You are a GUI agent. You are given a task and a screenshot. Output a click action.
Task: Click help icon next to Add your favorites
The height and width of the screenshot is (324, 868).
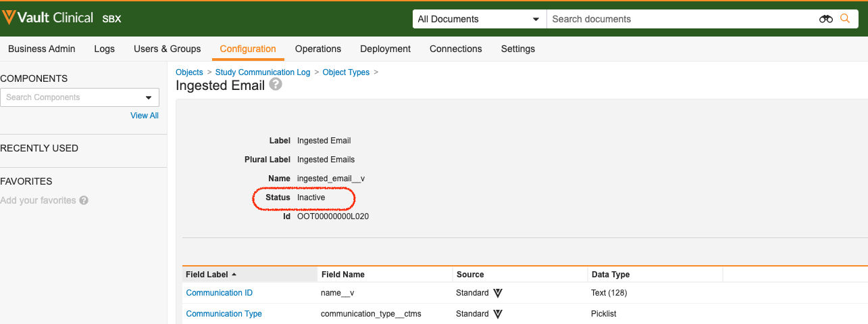84,200
